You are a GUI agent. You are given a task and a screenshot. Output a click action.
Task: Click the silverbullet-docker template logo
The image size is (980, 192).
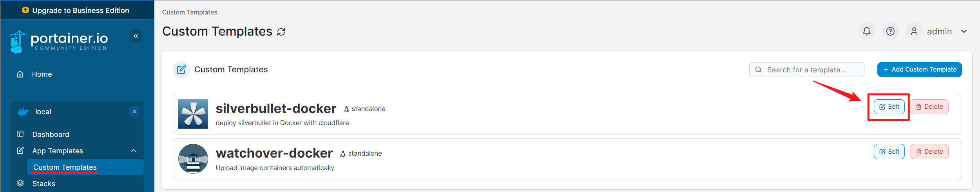click(x=193, y=114)
